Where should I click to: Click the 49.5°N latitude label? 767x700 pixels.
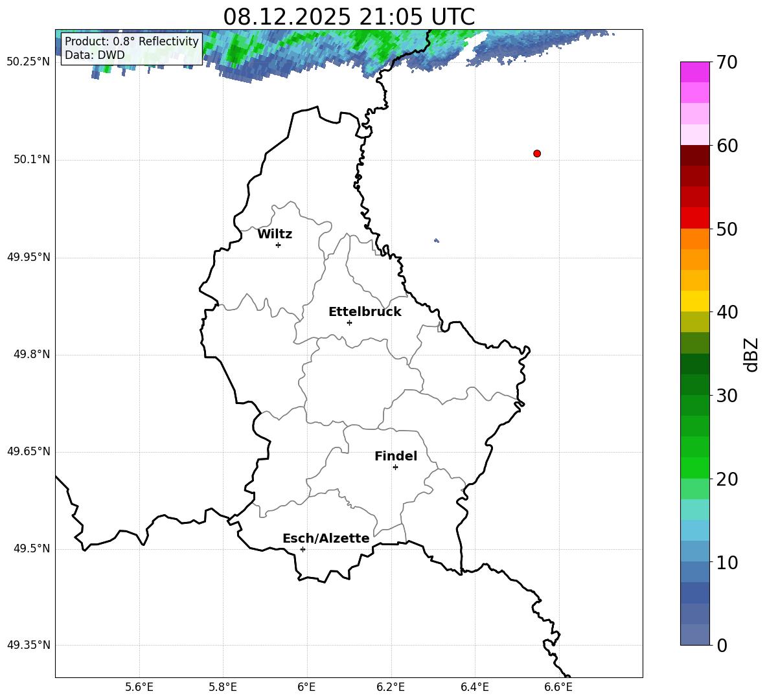click(x=32, y=548)
